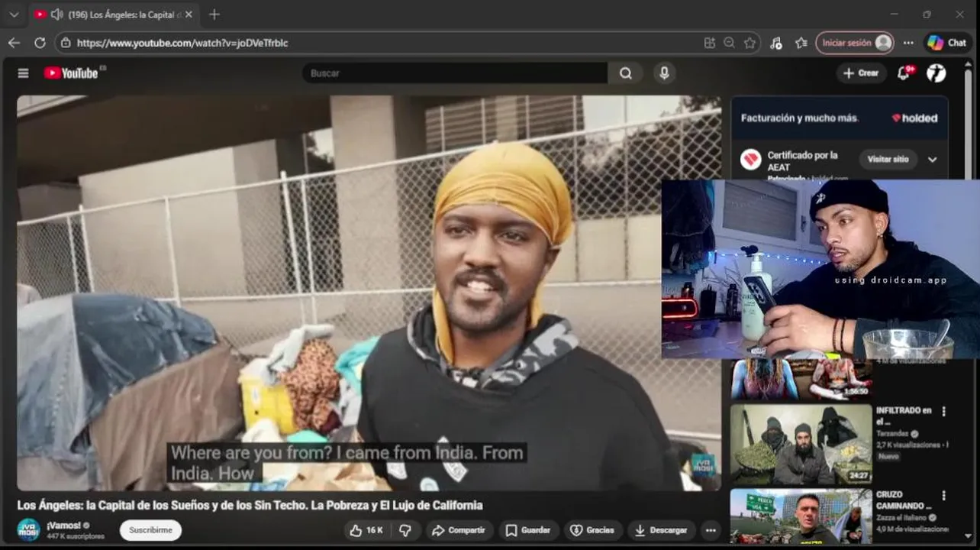Click Iniciar sesión in the browser

click(x=855, y=43)
